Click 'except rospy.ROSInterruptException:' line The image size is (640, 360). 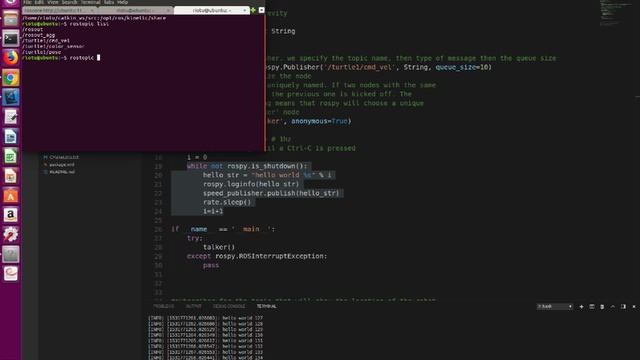[257, 256]
